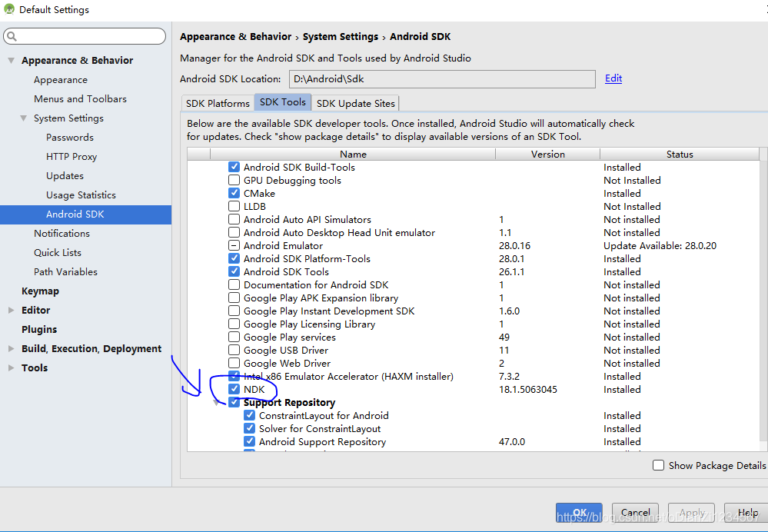The image size is (768, 532).
Task: Switch to the SDK Platforms tab
Action: tap(216, 102)
